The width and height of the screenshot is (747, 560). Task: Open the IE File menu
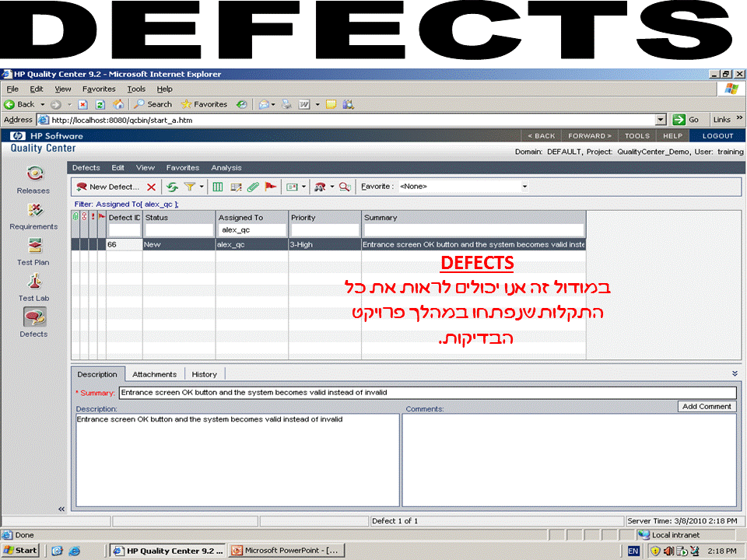tap(12, 89)
